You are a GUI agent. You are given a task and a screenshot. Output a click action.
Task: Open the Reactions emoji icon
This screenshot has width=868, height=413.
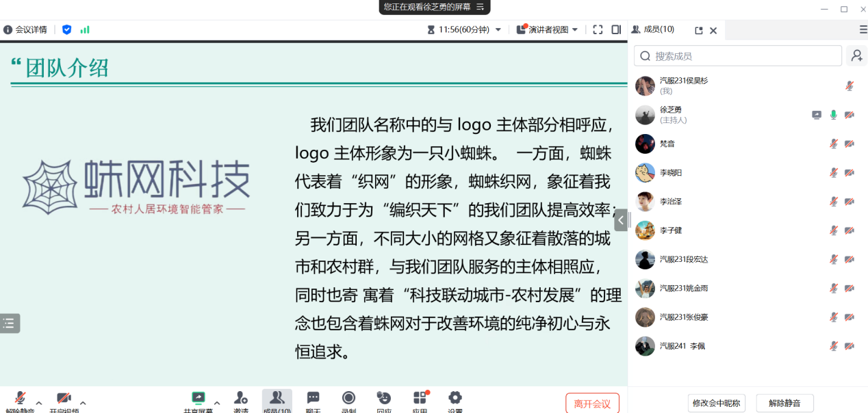[x=384, y=398]
